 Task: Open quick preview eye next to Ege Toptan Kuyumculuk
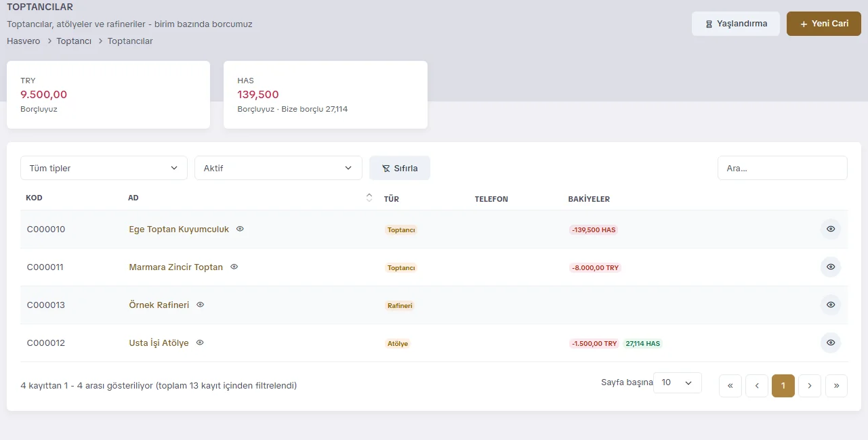click(240, 229)
